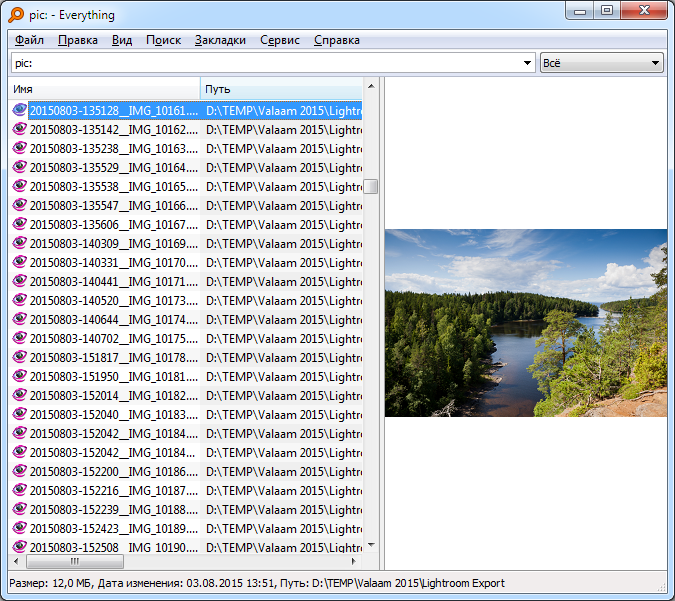Click file icon of IMG_10183 row
Image resolution: width=675 pixels, height=601 pixels.
[x=19, y=413]
